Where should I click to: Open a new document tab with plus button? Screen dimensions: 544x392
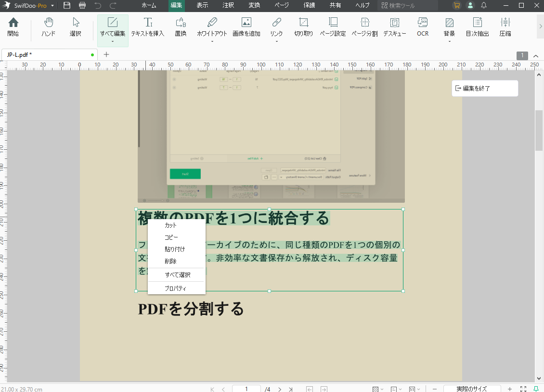[x=106, y=54]
